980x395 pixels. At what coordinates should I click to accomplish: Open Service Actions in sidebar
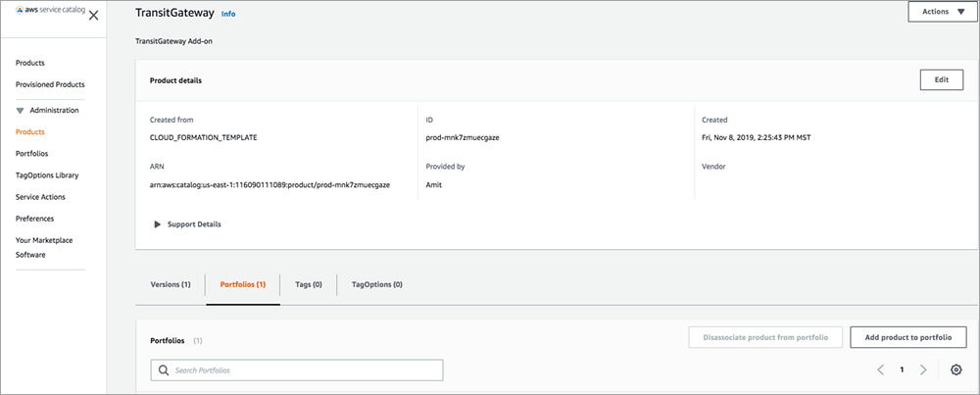40,197
